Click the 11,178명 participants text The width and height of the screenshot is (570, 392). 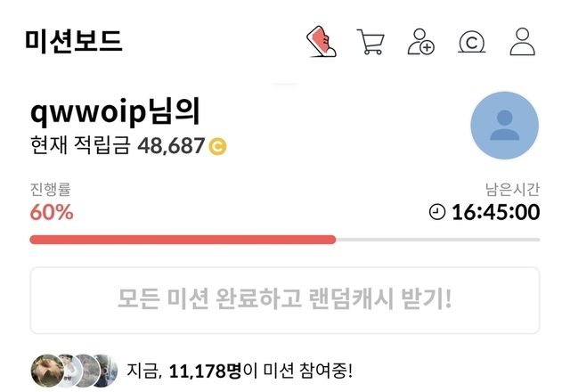[x=205, y=371]
